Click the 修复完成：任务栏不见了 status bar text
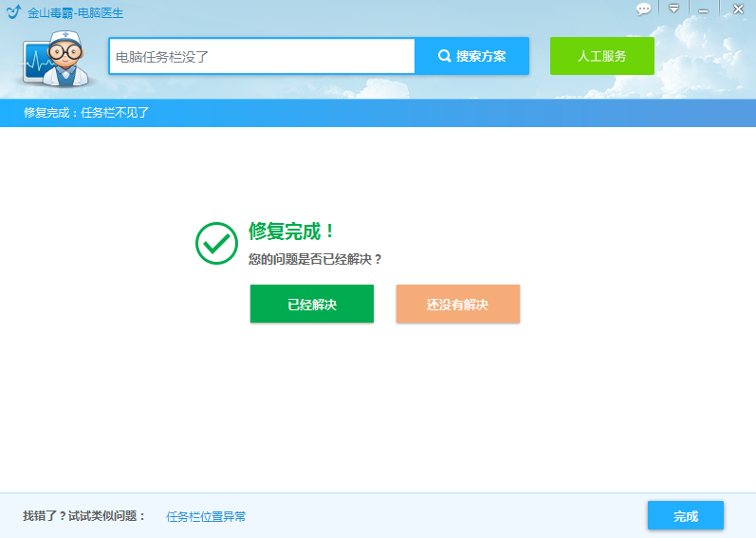This screenshot has width=756, height=538. 86,113
